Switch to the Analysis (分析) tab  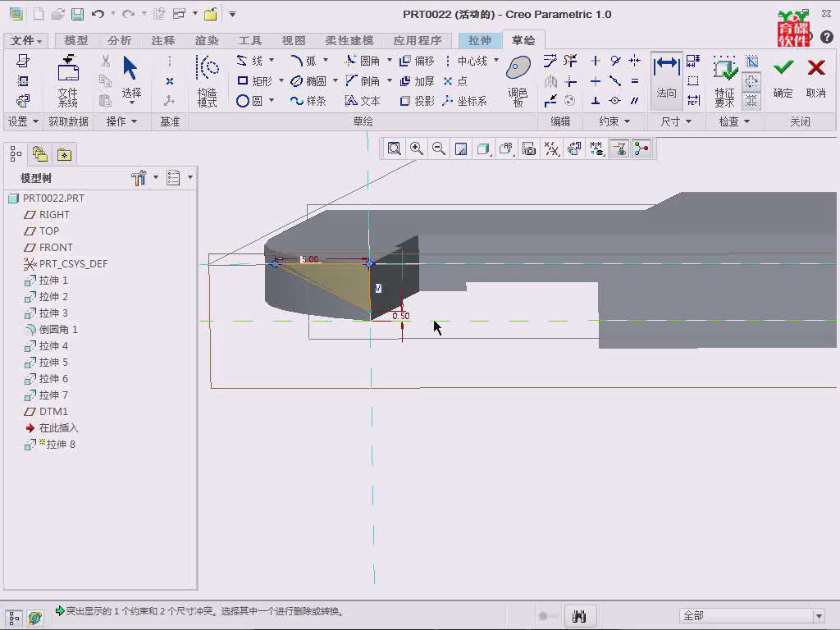pyautogui.click(x=120, y=41)
